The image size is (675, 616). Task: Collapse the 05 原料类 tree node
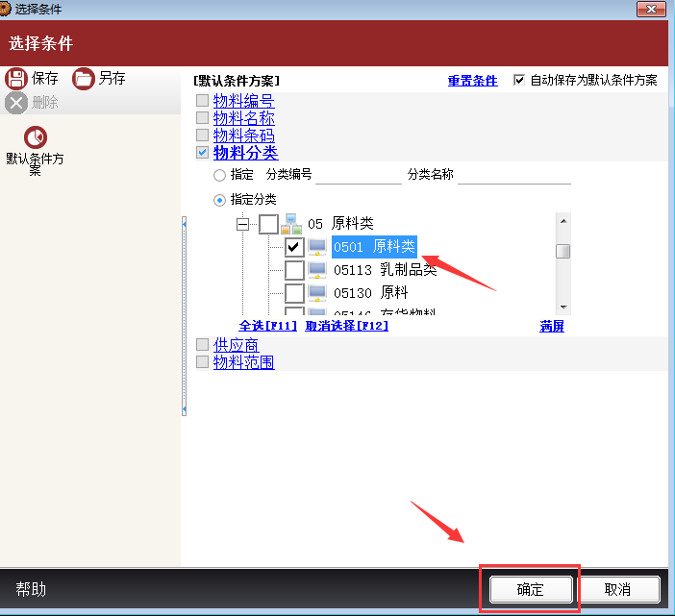point(243,224)
